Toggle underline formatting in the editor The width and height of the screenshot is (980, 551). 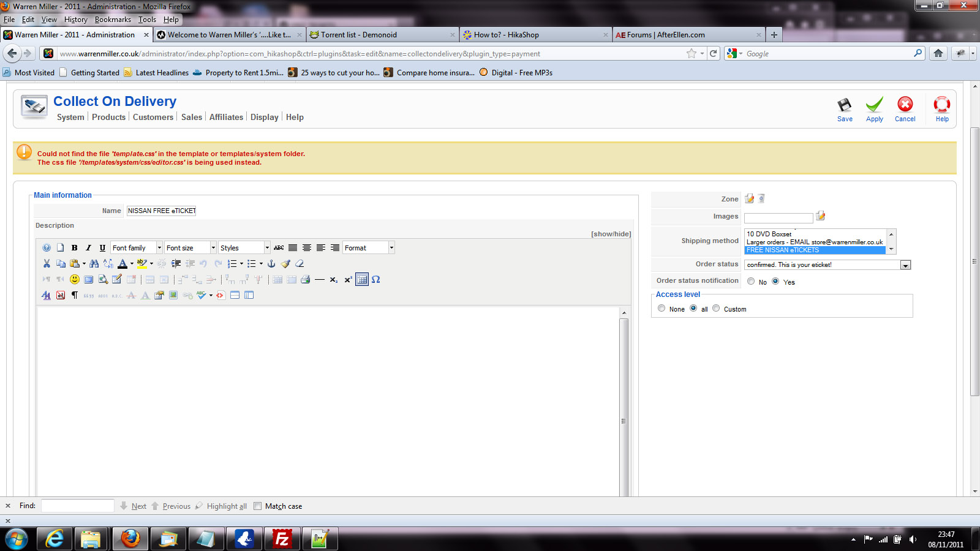102,248
